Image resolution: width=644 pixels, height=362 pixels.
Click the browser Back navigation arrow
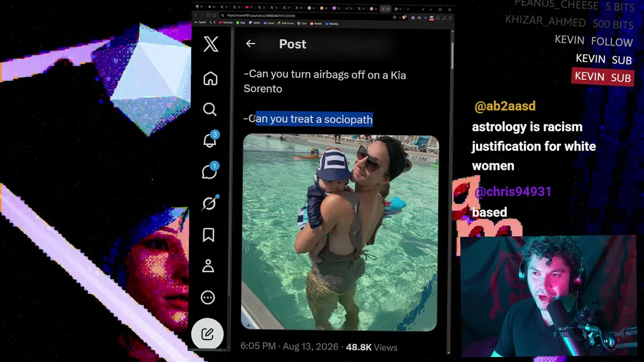click(196, 16)
